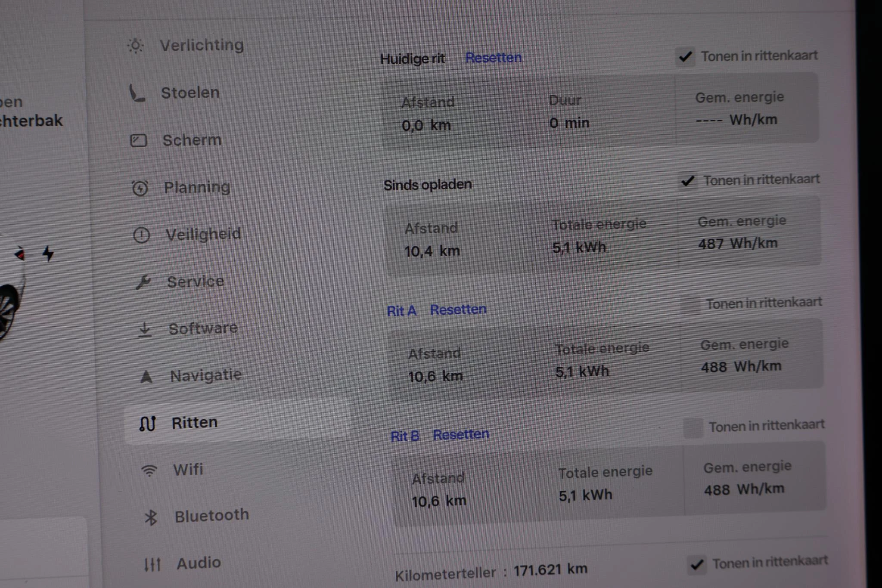Click the Software download arrow icon

tap(145, 329)
